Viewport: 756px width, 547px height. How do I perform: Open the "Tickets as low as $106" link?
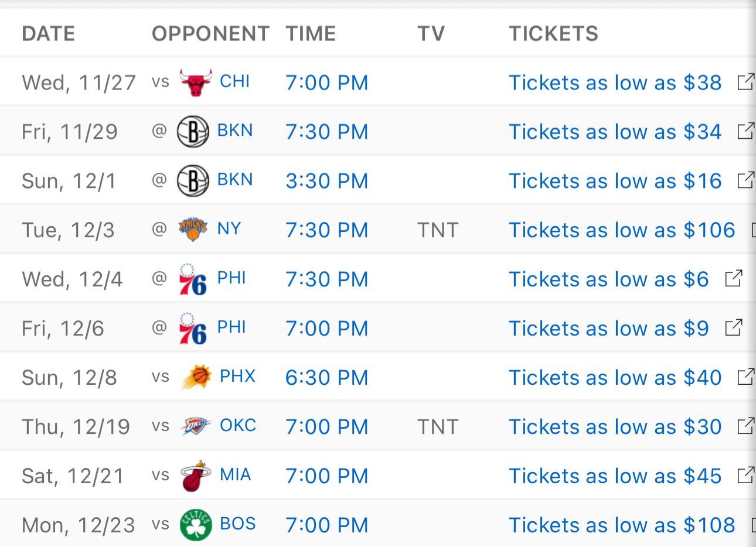pyautogui.click(x=622, y=230)
